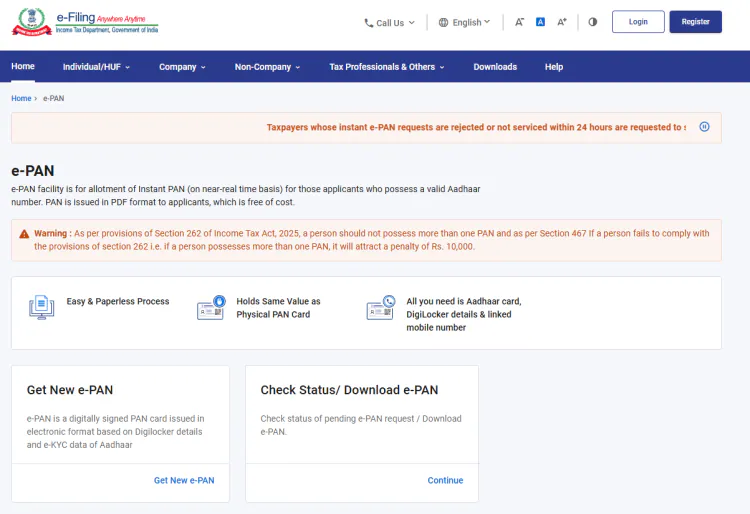750x514 pixels.
Task: Open the English language dropdown
Action: tap(464, 22)
